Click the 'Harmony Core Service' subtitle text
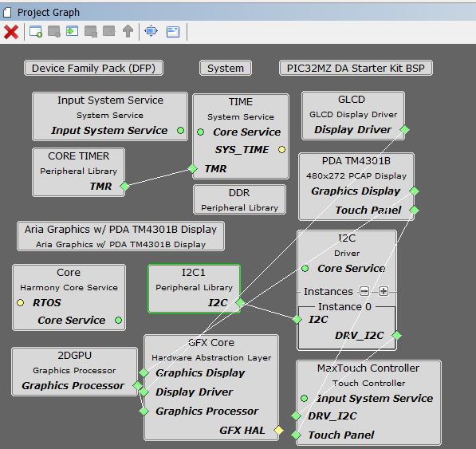The width and height of the screenshot is (476, 449). 69,287
